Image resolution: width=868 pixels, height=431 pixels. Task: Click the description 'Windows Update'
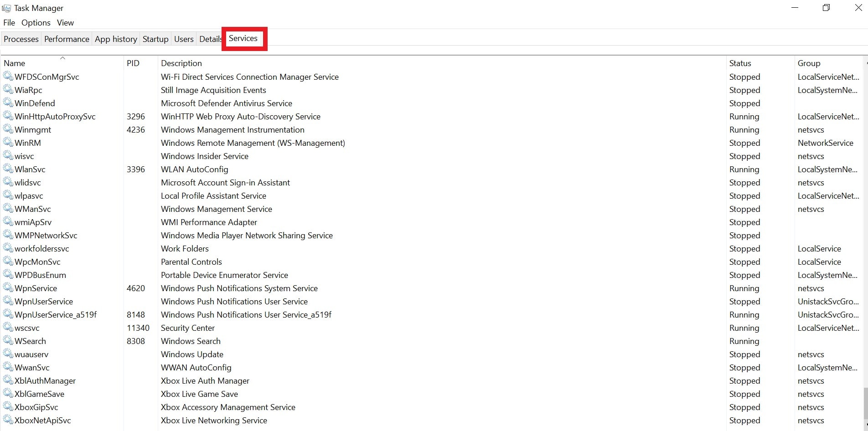[192, 354]
